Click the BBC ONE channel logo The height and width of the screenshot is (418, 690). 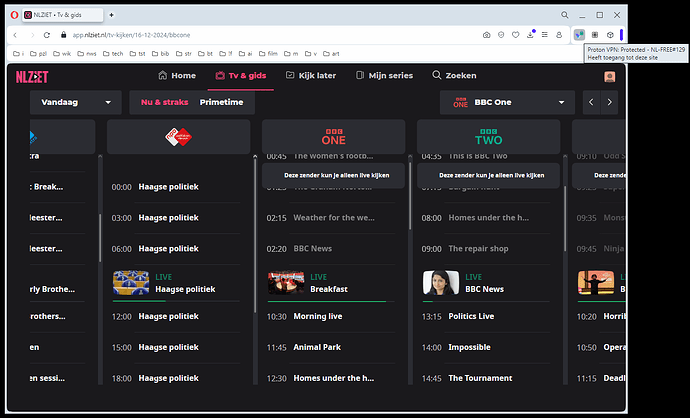[x=334, y=137]
